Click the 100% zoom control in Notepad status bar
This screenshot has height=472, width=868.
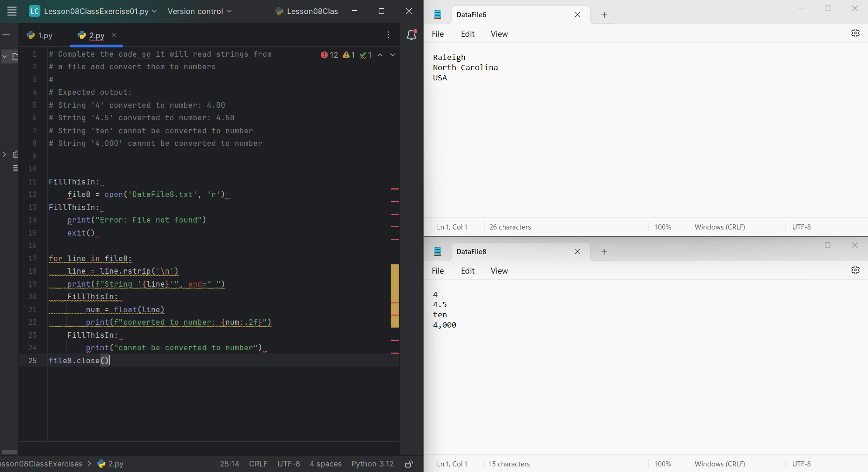point(663,227)
